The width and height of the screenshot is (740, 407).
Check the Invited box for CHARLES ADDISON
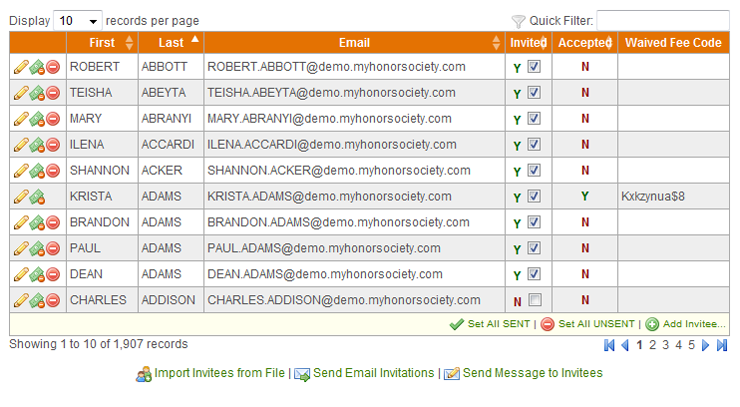tap(535, 299)
